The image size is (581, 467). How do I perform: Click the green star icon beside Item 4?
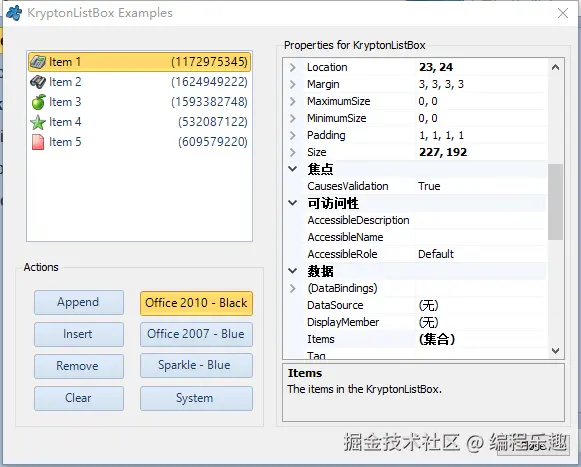(x=38, y=122)
